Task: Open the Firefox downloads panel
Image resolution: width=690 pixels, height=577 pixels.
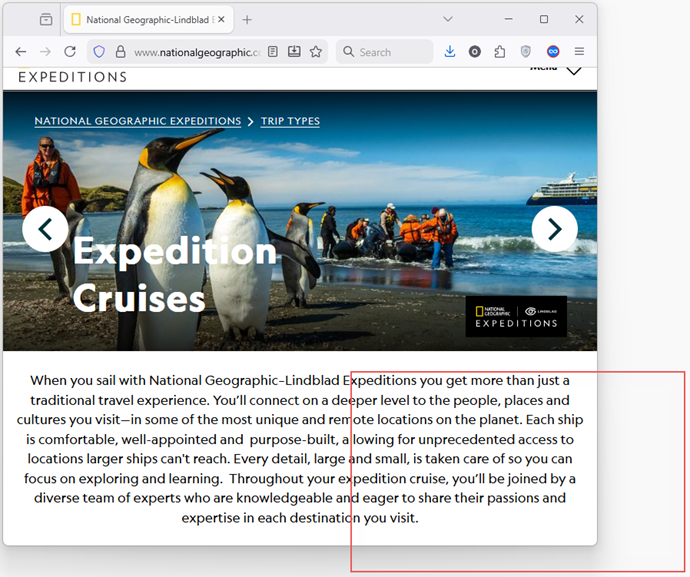Action: (450, 52)
